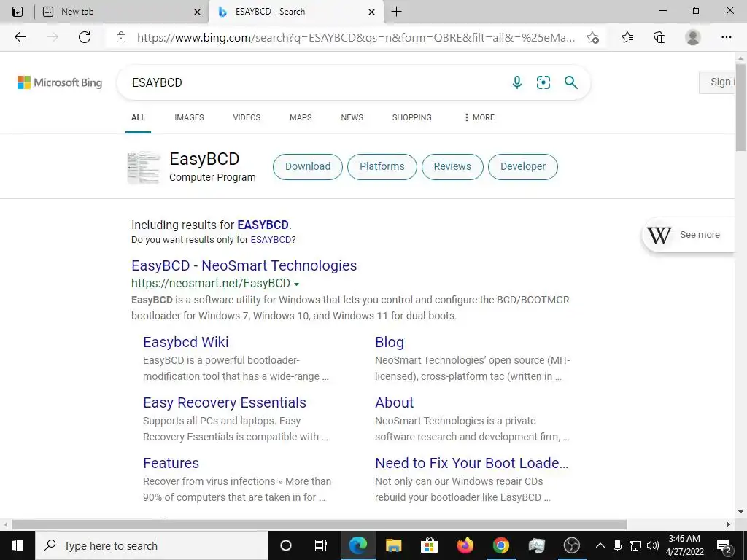Image resolution: width=747 pixels, height=560 pixels.
Task: Start visual search with camera icon
Action: [x=543, y=82]
